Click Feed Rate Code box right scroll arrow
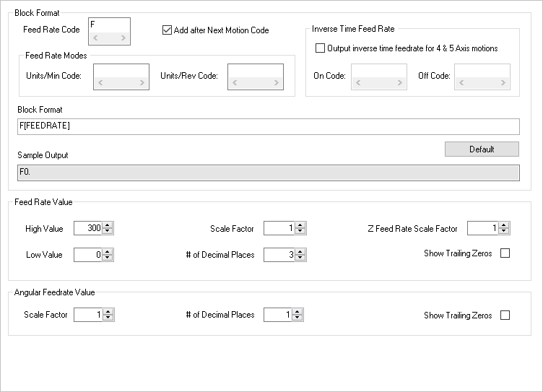The image size is (543, 392). (x=123, y=38)
